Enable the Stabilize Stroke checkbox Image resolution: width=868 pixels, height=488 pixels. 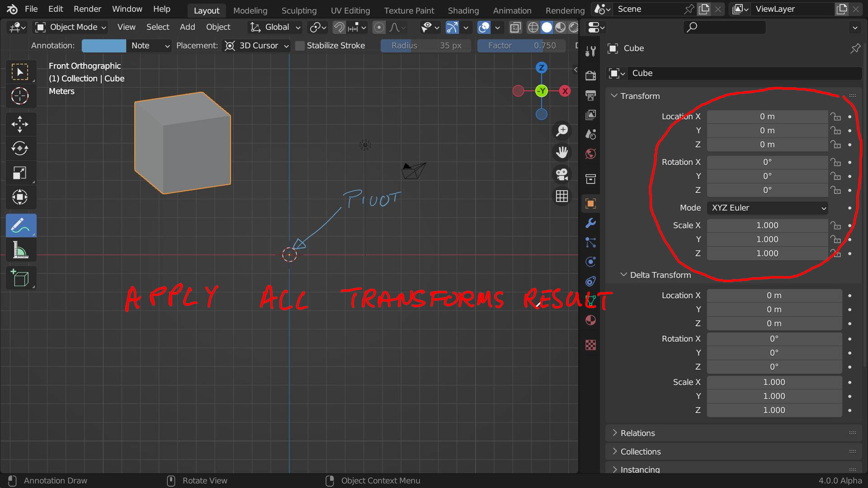point(300,46)
